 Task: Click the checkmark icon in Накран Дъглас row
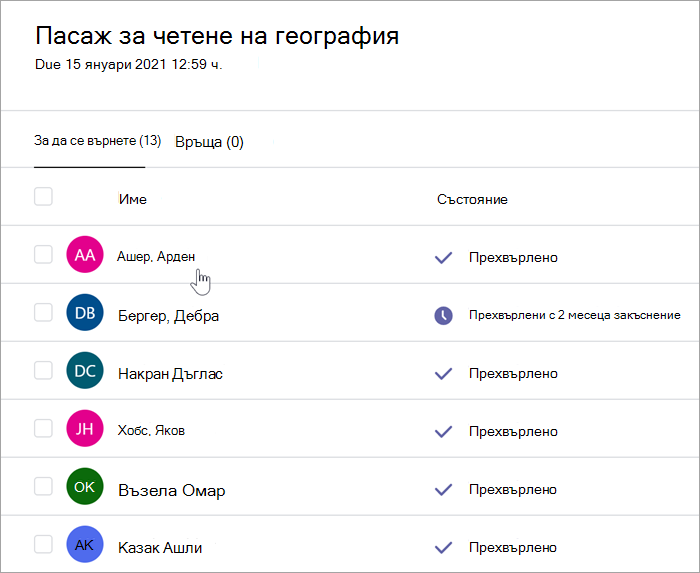[x=443, y=374]
